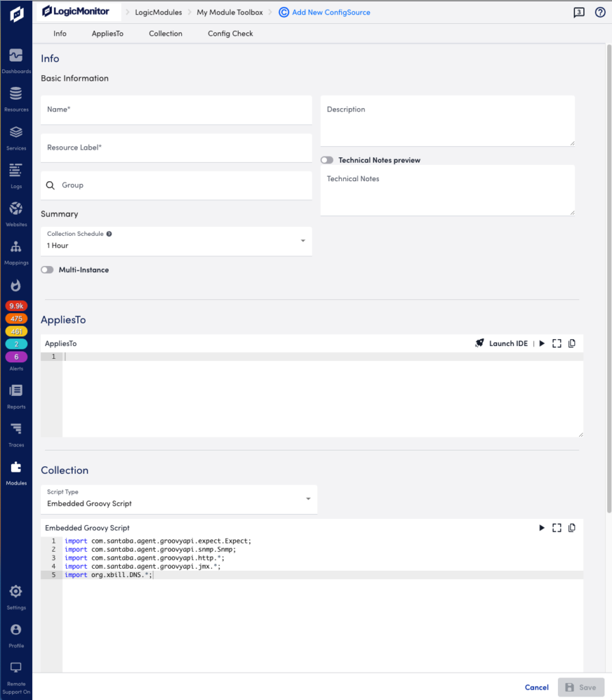Viewport: 612px width, 700px height.
Task: Expand the Description field resize handle
Action: coord(572,143)
